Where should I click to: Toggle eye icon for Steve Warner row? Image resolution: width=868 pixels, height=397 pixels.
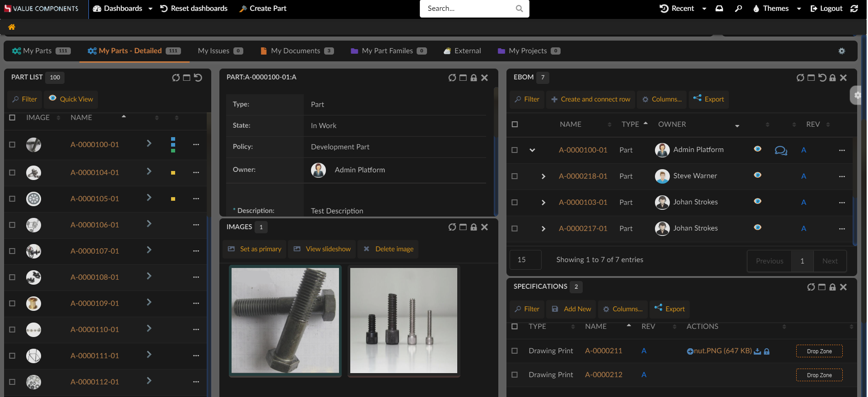tap(757, 175)
